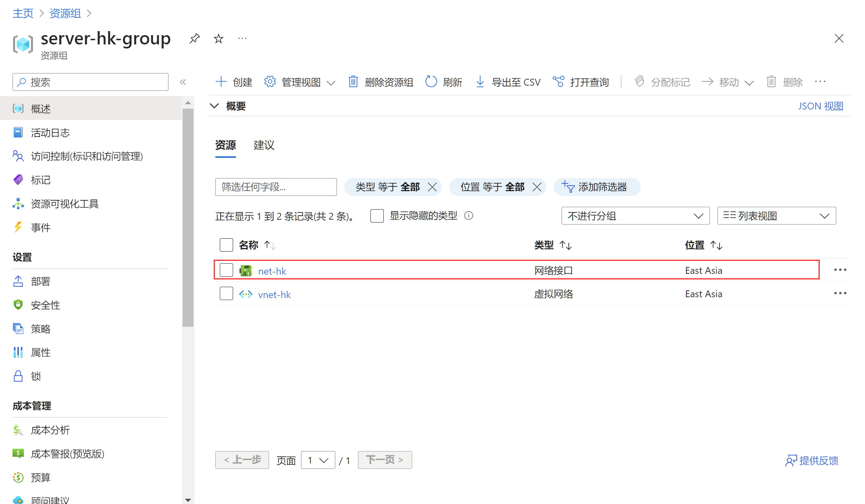
Task: Collapse the Essentials section chevron
Action: pyautogui.click(x=215, y=106)
